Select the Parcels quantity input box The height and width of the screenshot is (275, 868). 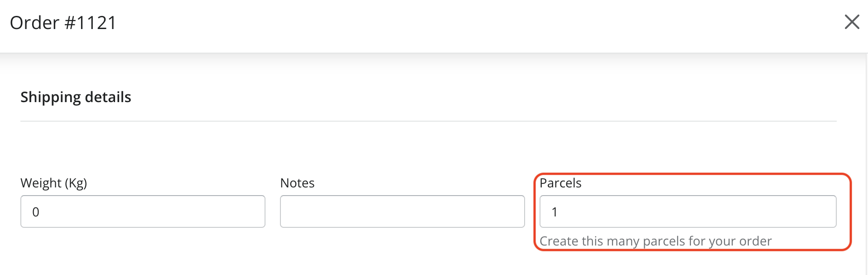[x=688, y=211]
